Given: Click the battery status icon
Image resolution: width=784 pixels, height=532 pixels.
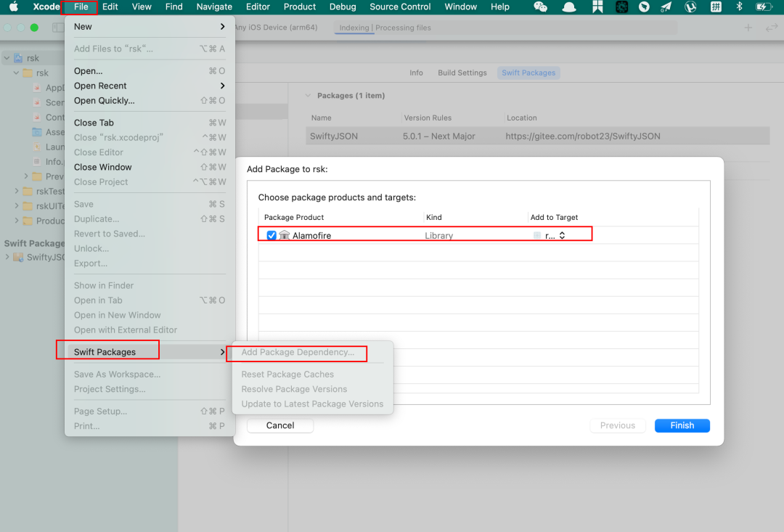Looking at the screenshot, I should tap(764, 7).
